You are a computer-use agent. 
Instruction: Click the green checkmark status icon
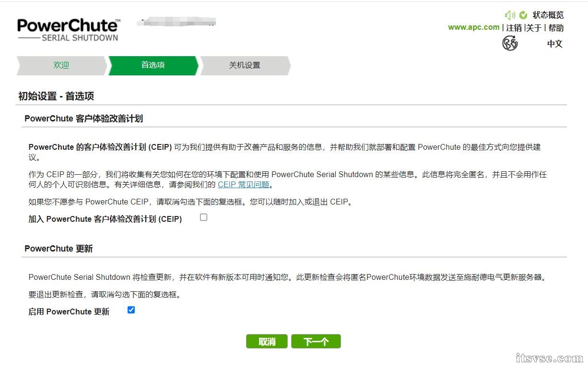(x=523, y=15)
